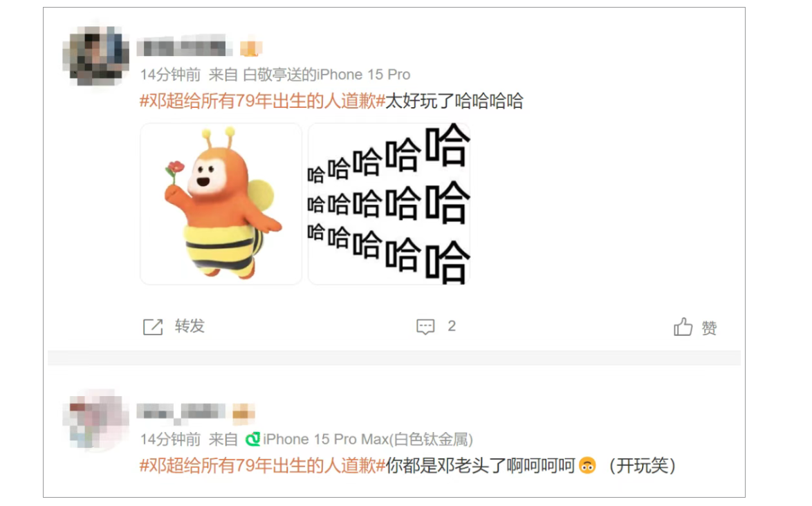Image resolution: width=812 pixels, height=506 pixels.
Task: Like the first post with thumbs-up icon
Action: tap(683, 326)
